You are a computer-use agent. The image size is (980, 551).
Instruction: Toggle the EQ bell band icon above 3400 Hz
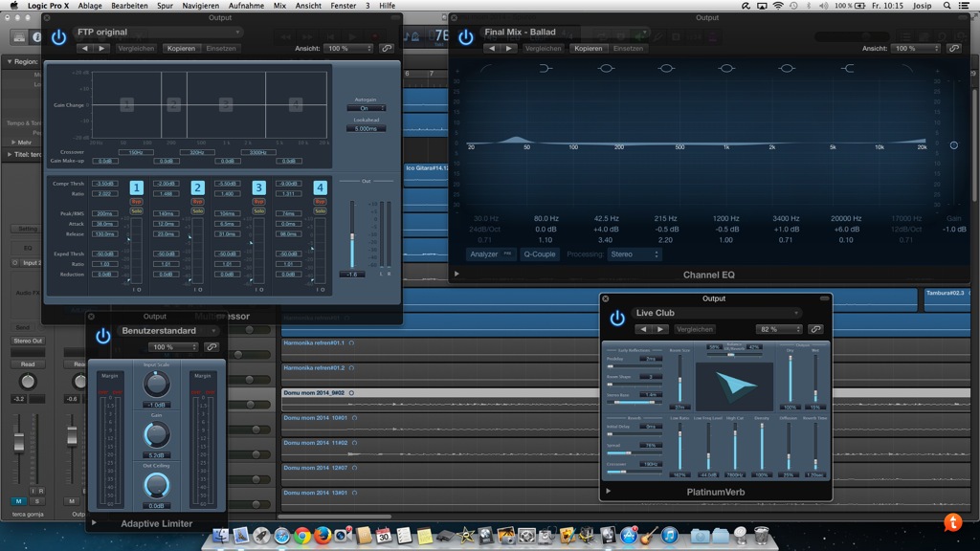click(787, 68)
